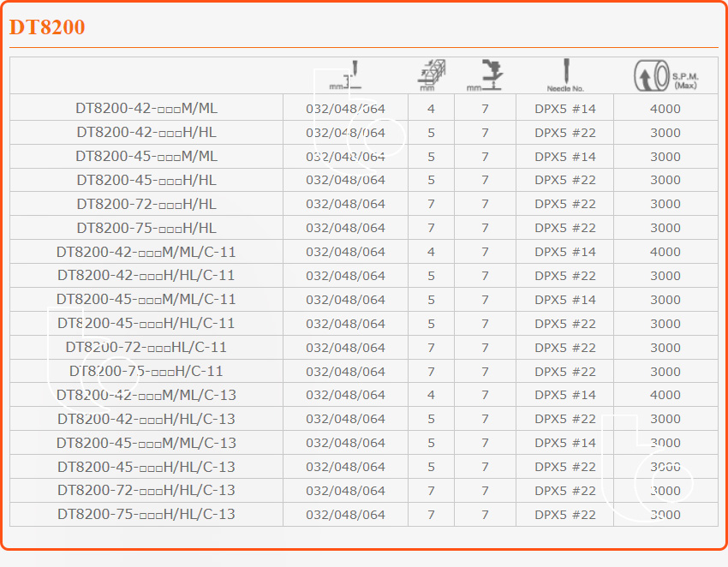
Task: Click 4000 speed in DT8200-42-□□□M/ML row
Action: 665,109
